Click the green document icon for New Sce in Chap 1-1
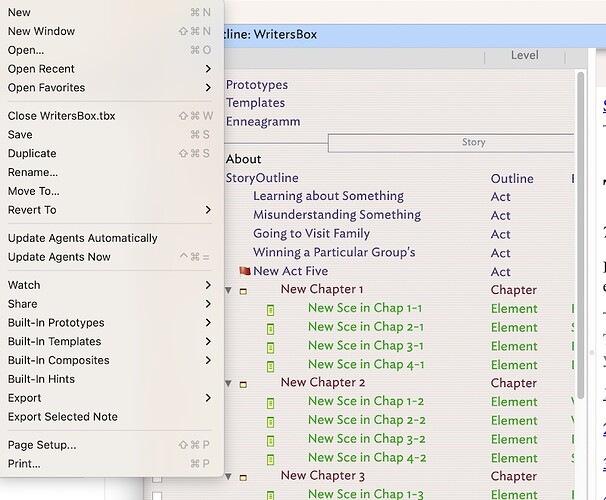The height and width of the screenshot is (500, 606). tap(270, 309)
